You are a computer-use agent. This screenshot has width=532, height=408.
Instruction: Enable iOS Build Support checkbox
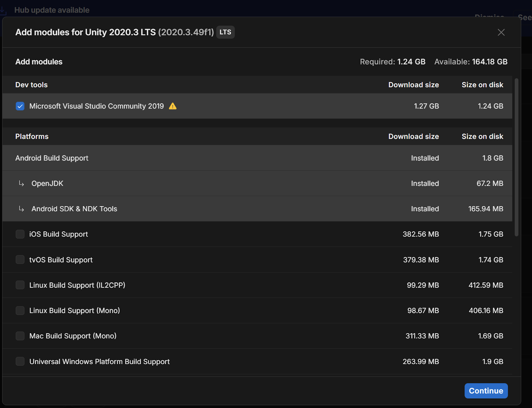coord(20,234)
